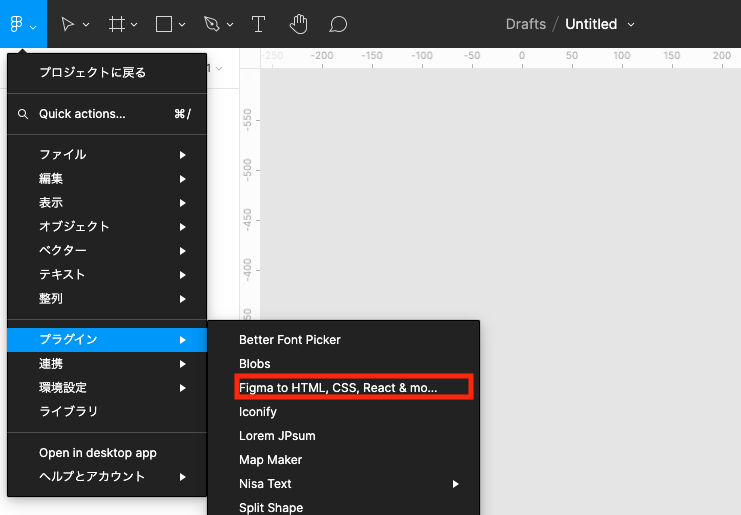Run the Map Maker plugin
The width and height of the screenshot is (741, 515).
[x=344, y=460]
